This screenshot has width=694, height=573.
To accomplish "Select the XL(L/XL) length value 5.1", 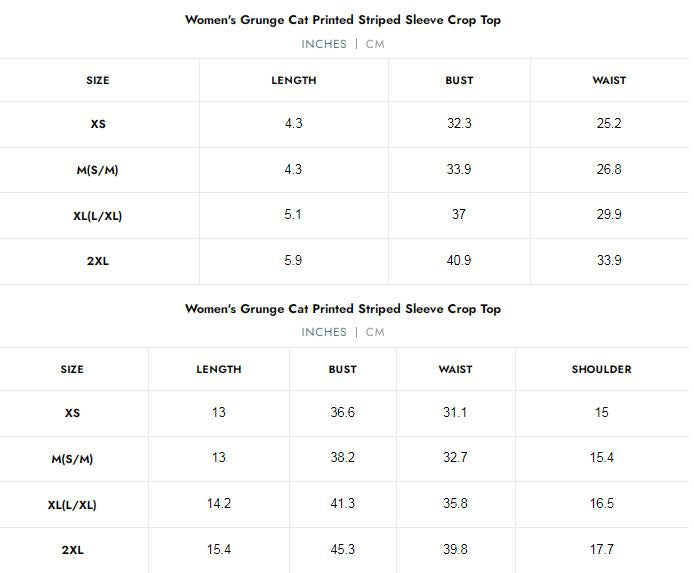I will [x=293, y=215].
